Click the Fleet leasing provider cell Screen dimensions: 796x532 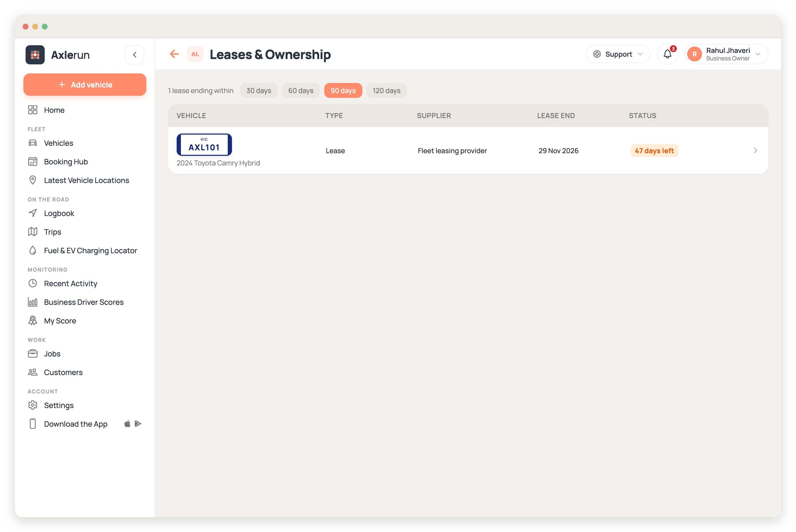coord(452,151)
